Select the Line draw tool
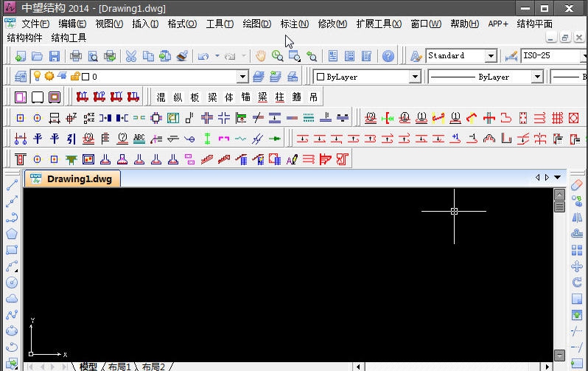 click(x=12, y=185)
